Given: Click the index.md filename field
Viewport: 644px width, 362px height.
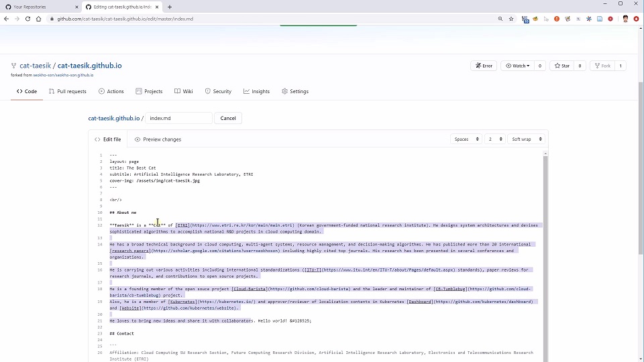Looking at the screenshot, I should pyautogui.click(x=178, y=118).
